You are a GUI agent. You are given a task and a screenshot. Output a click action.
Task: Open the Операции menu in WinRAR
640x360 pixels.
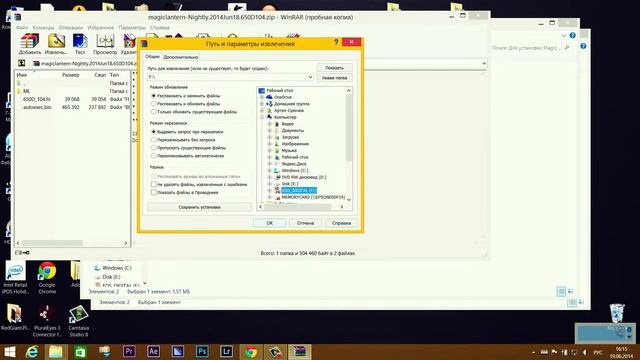71,27
